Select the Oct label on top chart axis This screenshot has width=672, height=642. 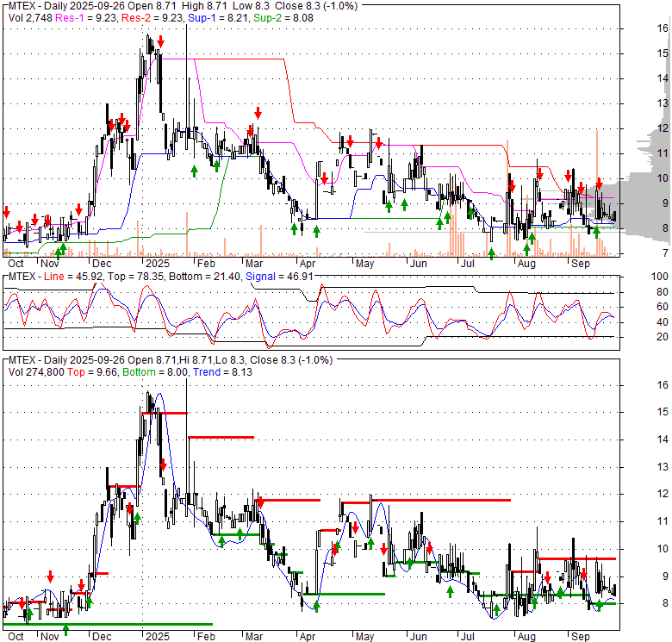(x=16, y=263)
